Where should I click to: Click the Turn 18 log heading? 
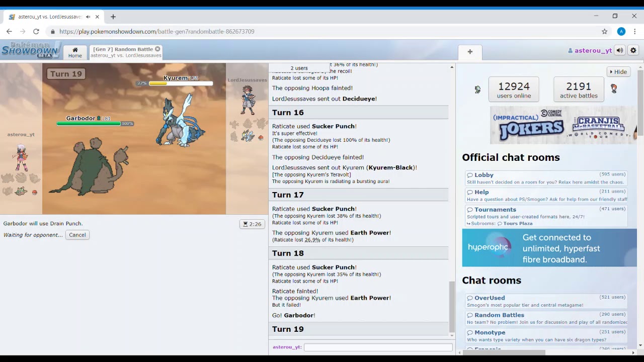[288, 253]
